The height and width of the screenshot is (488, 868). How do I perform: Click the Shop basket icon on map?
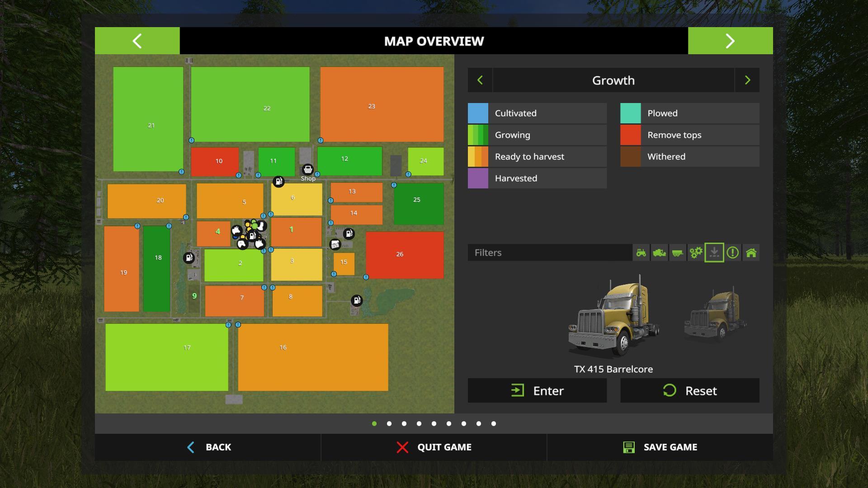pyautogui.click(x=308, y=170)
